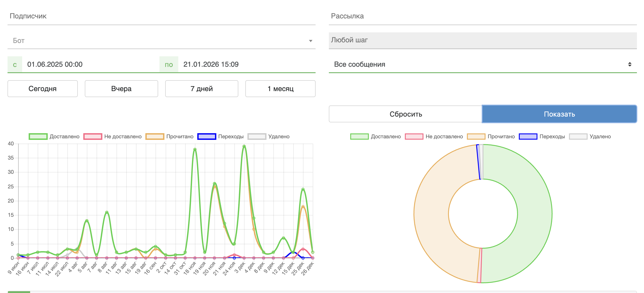Set range with '1 месяц' button
The image size is (644, 293).
pos(280,89)
